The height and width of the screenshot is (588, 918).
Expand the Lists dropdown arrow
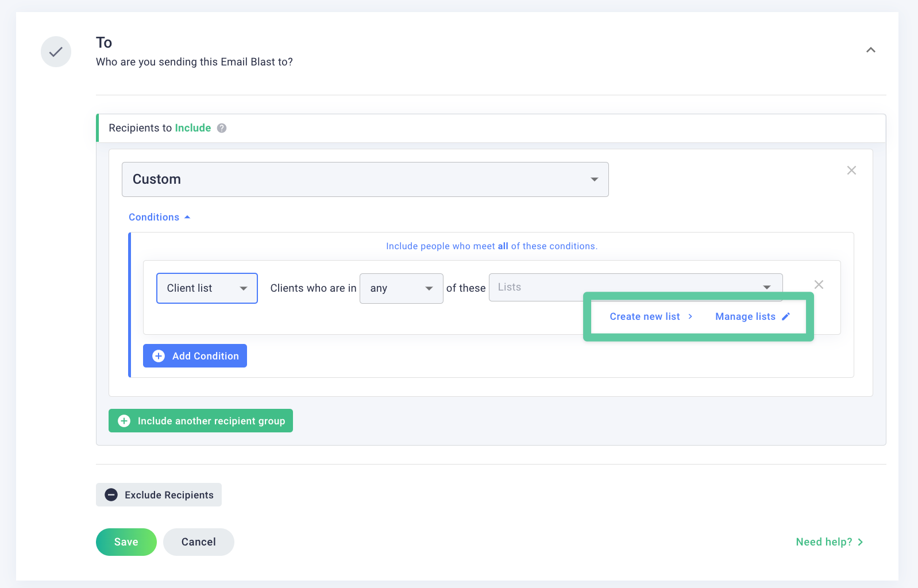767,287
